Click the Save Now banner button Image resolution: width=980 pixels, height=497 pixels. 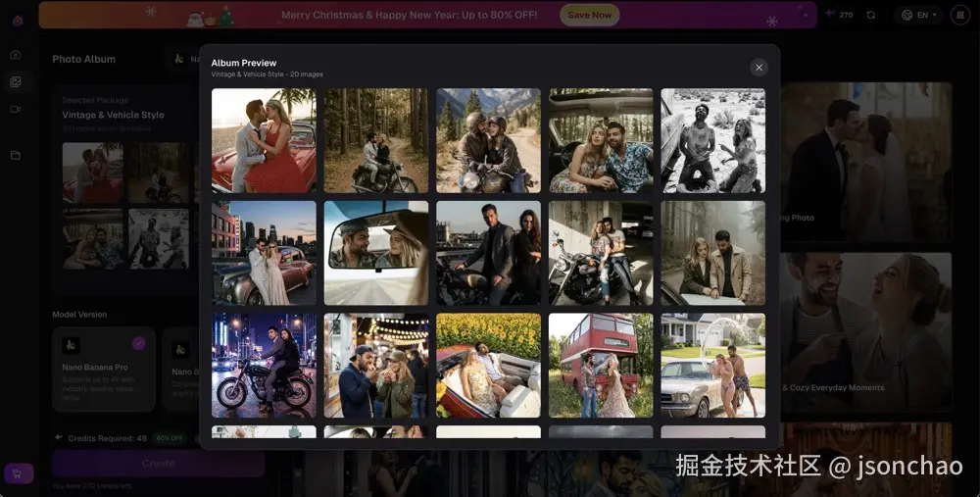click(589, 15)
